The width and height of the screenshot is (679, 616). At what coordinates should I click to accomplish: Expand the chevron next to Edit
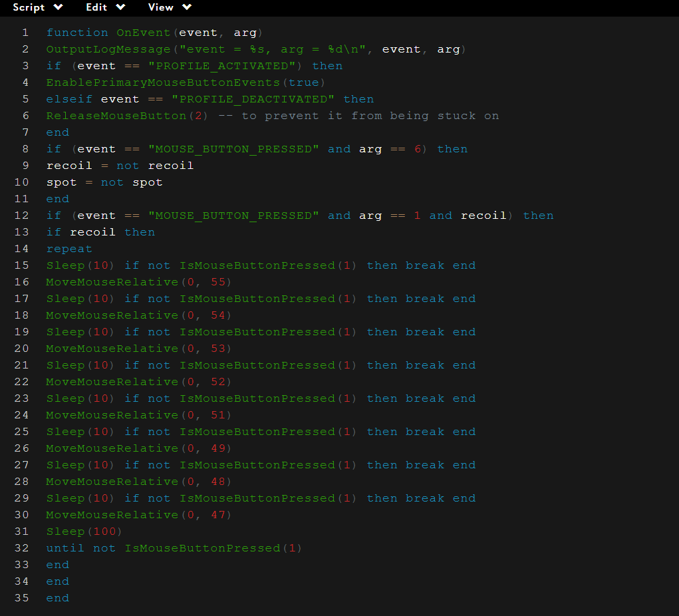[x=120, y=7]
